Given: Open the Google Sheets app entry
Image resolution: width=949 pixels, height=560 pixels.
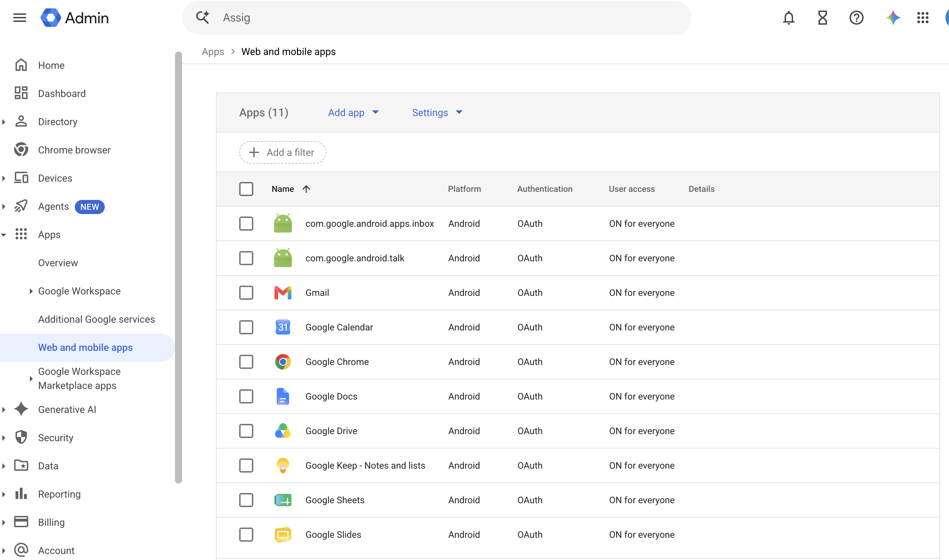Looking at the screenshot, I should pyautogui.click(x=335, y=500).
